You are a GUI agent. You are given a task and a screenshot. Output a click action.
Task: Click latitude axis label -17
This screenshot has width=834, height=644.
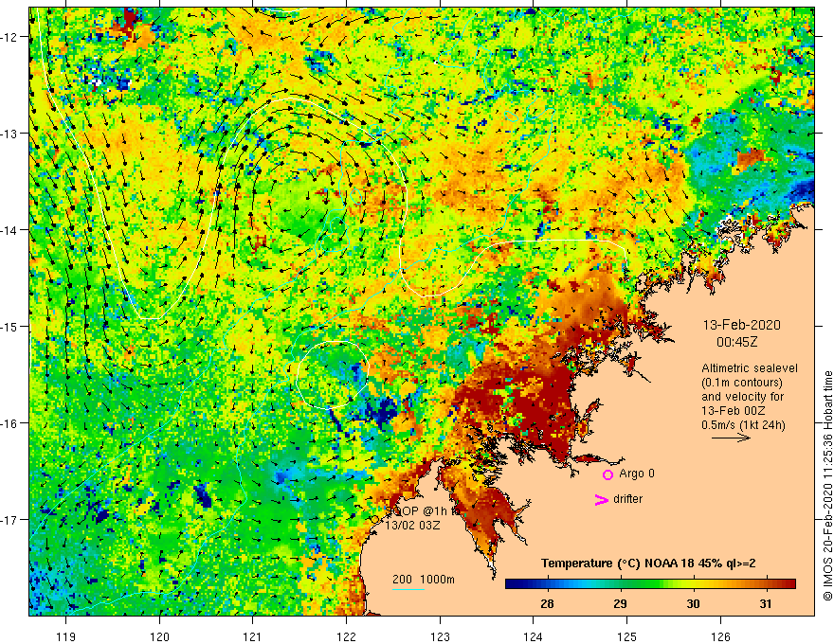coord(10,520)
